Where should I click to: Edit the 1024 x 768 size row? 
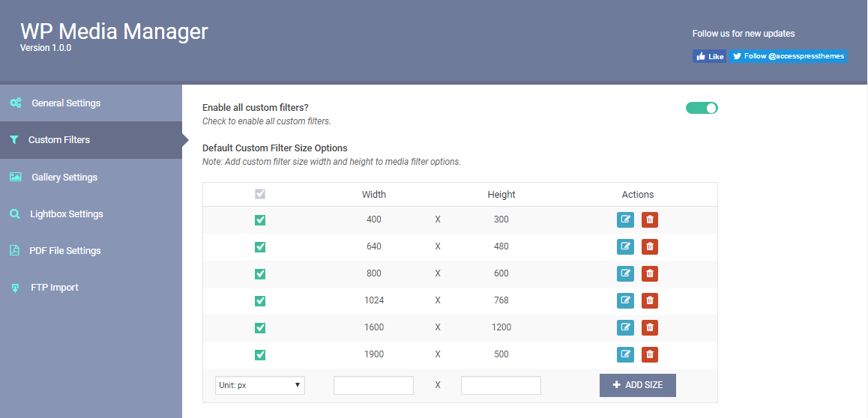626,301
